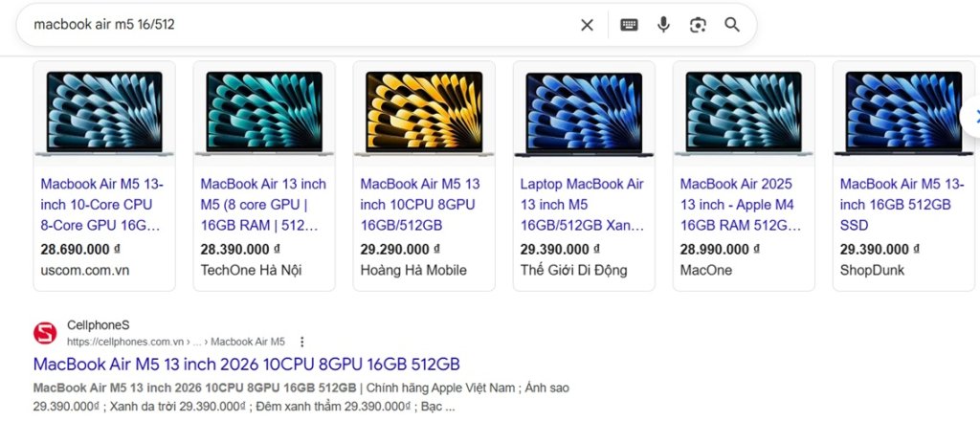980x421 pixels.
Task: Click the CellphoneS site logo icon
Action: point(45,333)
